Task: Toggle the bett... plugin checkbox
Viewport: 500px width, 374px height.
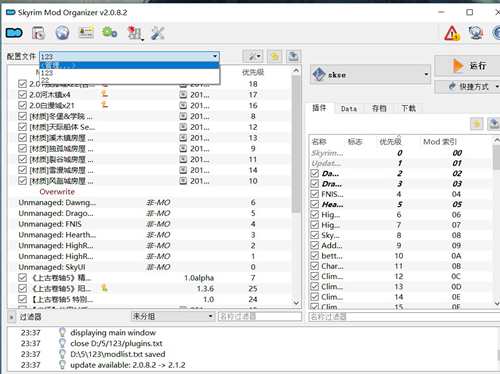Action: 314,256
